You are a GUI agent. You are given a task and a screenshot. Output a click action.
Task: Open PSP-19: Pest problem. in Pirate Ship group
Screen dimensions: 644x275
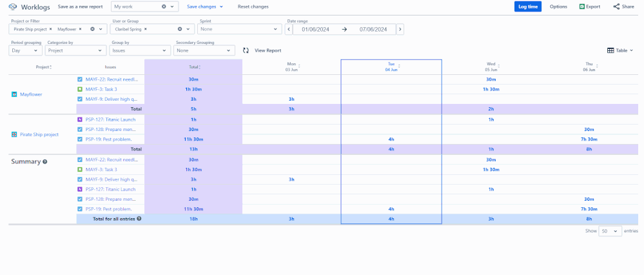[108, 139]
